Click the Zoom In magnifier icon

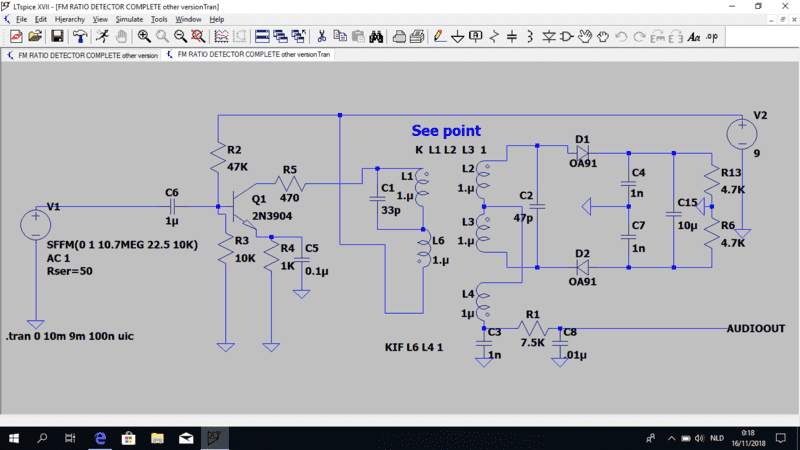pos(143,37)
